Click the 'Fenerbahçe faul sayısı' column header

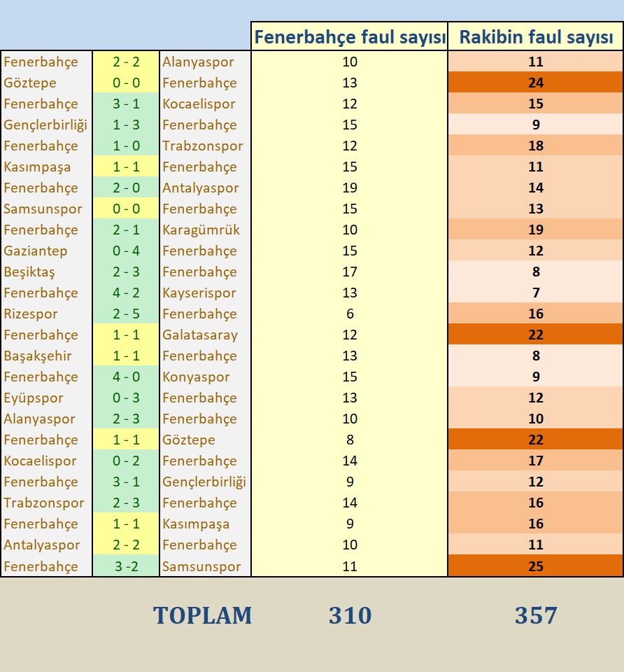pos(350,36)
